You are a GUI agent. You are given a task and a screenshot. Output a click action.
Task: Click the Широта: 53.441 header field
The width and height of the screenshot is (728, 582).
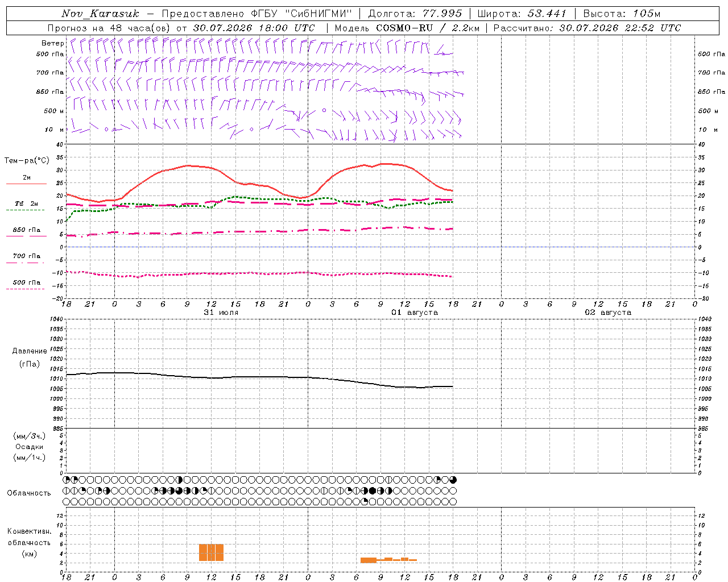522,14
